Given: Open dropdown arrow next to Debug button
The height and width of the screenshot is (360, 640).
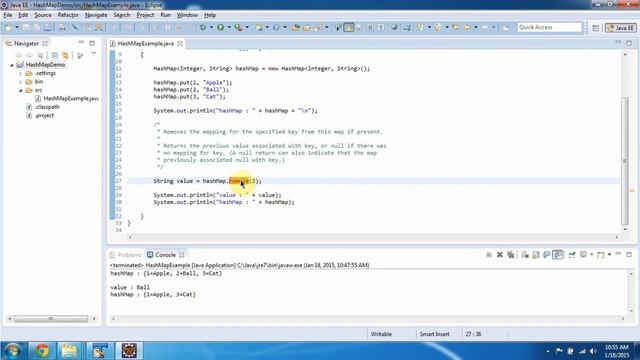Looking at the screenshot, I should [211, 27].
